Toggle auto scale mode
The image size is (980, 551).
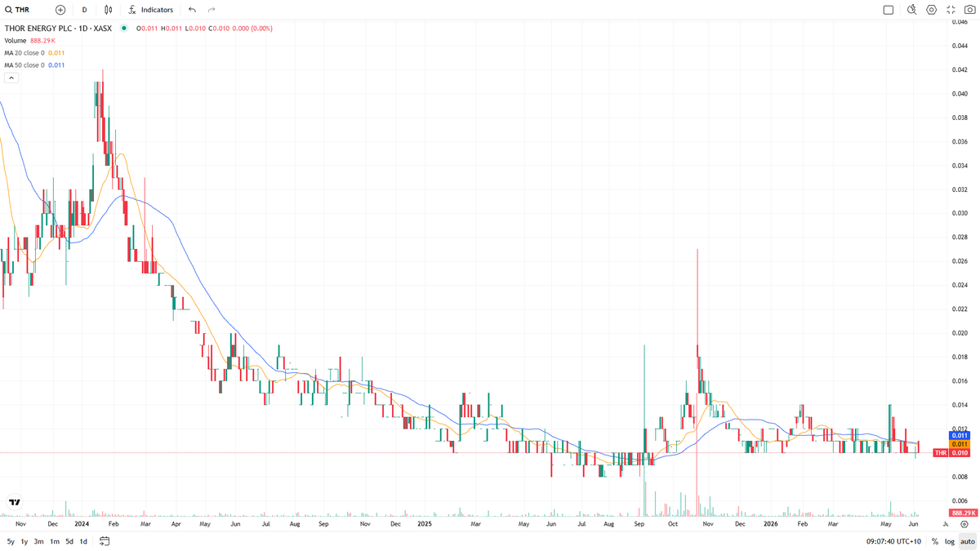click(x=968, y=541)
